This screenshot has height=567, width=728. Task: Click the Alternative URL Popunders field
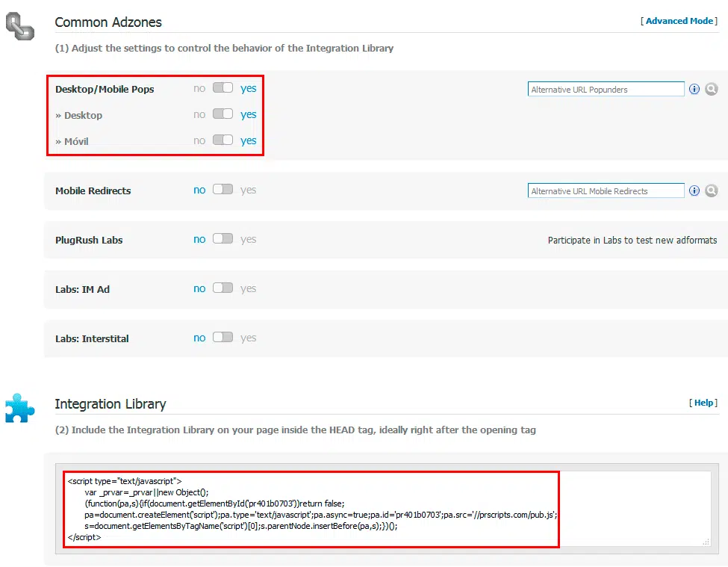(606, 89)
